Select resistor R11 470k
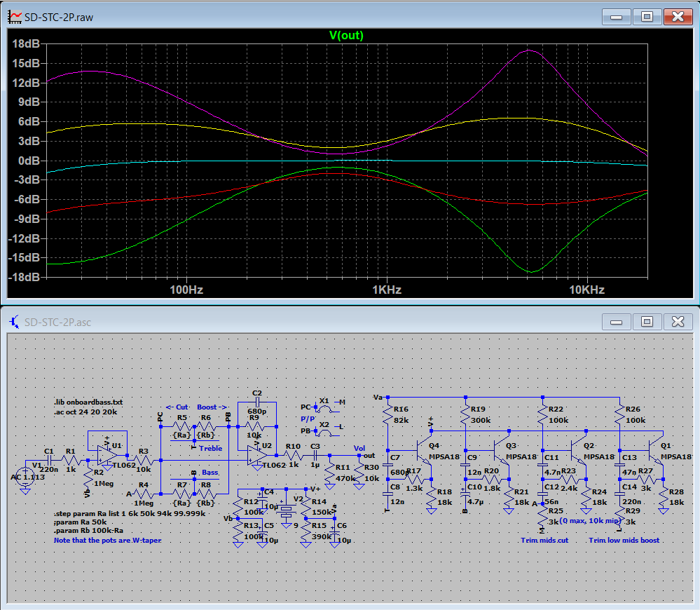 [330, 473]
